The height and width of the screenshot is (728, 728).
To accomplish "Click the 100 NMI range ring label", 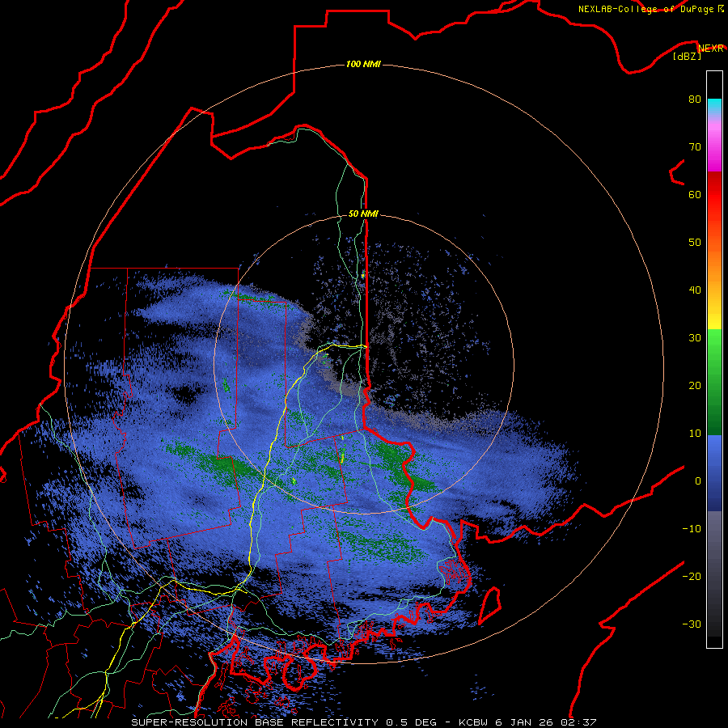I will pyautogui.click(x=363, y=64).
